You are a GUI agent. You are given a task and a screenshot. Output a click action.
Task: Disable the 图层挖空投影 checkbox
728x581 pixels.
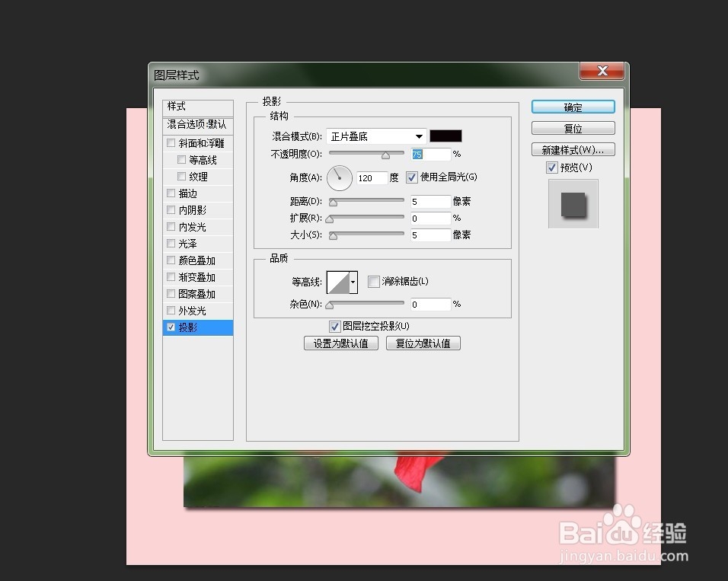click(x=334, y=325)
